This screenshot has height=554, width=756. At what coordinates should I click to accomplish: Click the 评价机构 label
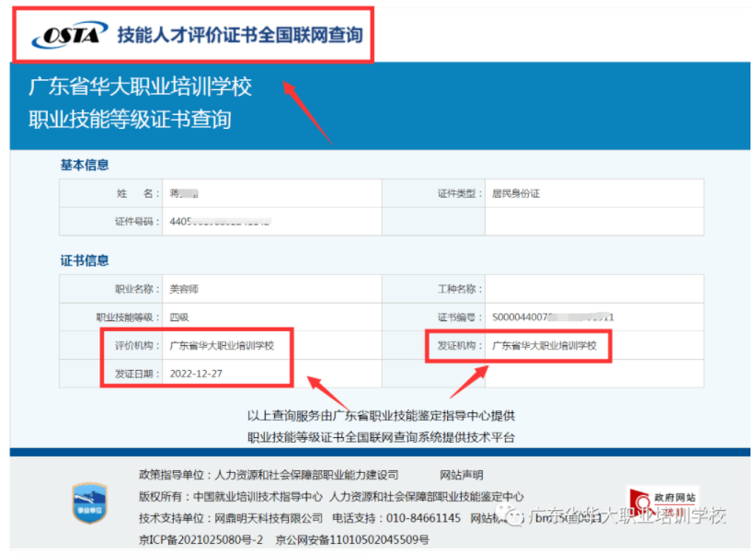pyautogui.click(x=137, y=345)
